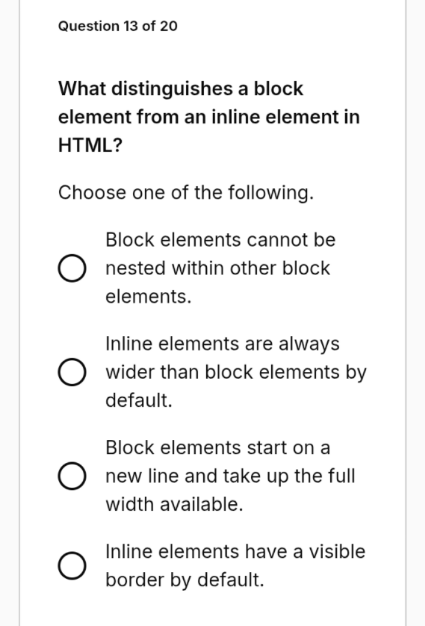Click the 'element from an inline element in' line
This screenshot has width=425, height=626.
pyautogui.click(x=209, y=117)
